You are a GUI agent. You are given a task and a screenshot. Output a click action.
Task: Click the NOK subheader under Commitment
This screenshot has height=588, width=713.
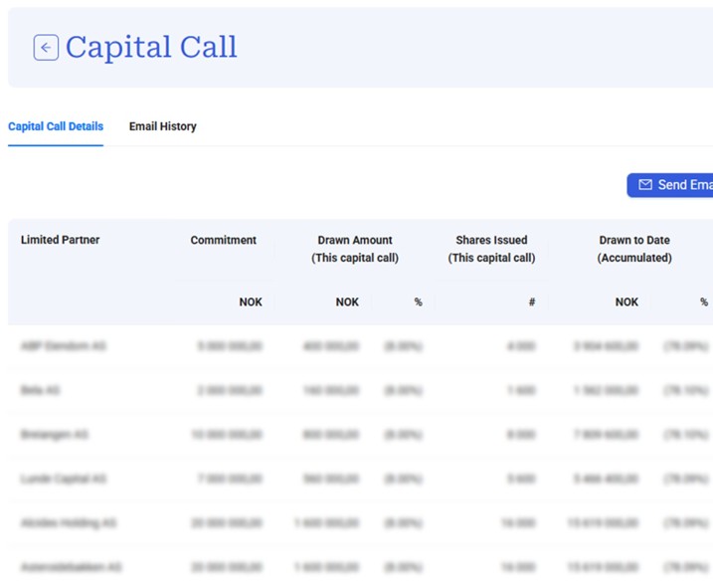[251, 301]
